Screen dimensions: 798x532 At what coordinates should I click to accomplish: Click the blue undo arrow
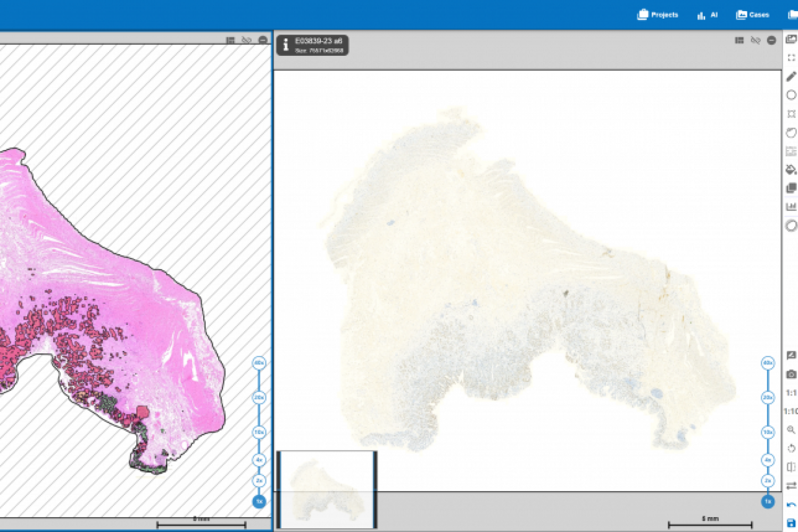click(x=791, y=505)
